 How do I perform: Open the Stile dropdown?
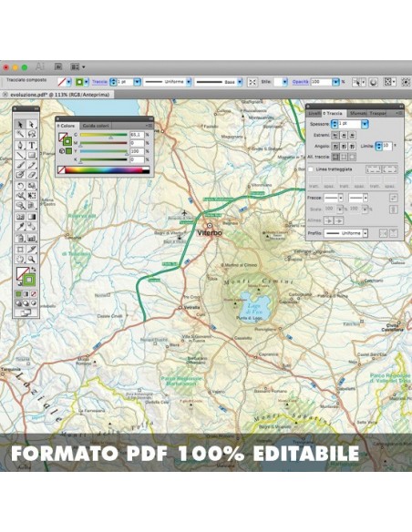(284, 82)
